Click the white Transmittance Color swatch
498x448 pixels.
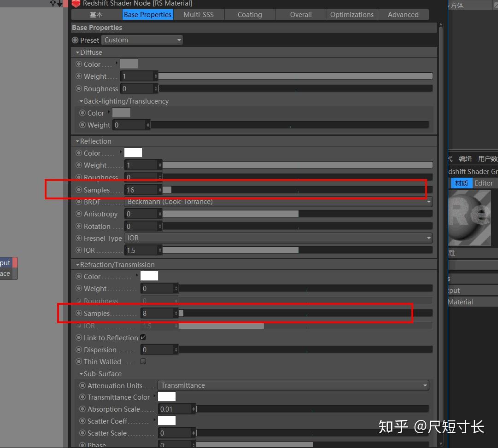[166, 396]
